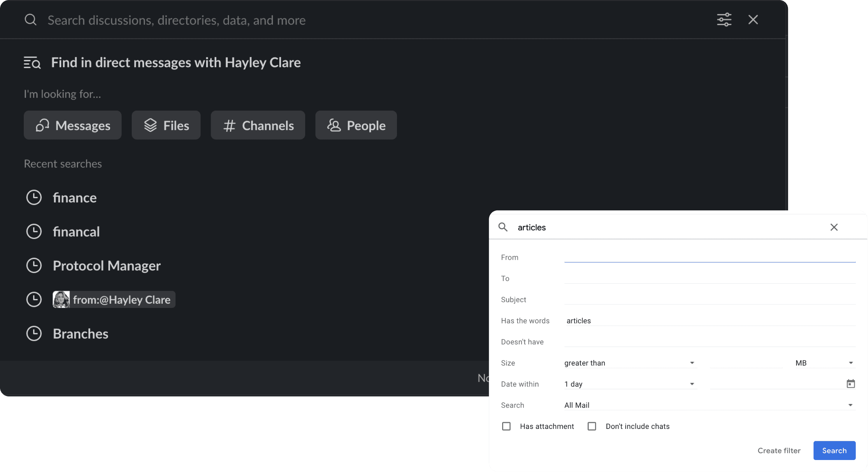Select the Protocol Manager recent search
This screenshot has width=868, height=474.
[x=107, y=266]
